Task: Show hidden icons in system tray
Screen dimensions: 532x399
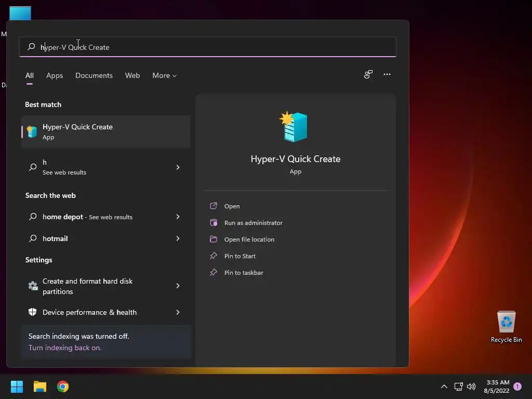Action: 444,387
